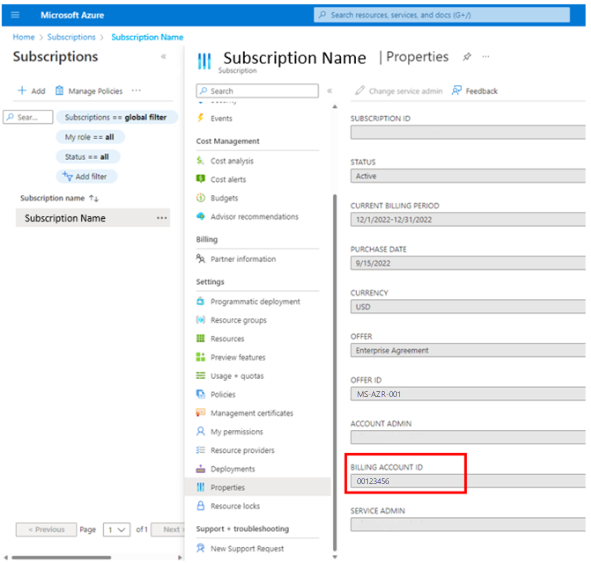The image size is (591, 563).
Task: Click the billing period 12/1/2022-12/31/2022
Action: point(394,220)
